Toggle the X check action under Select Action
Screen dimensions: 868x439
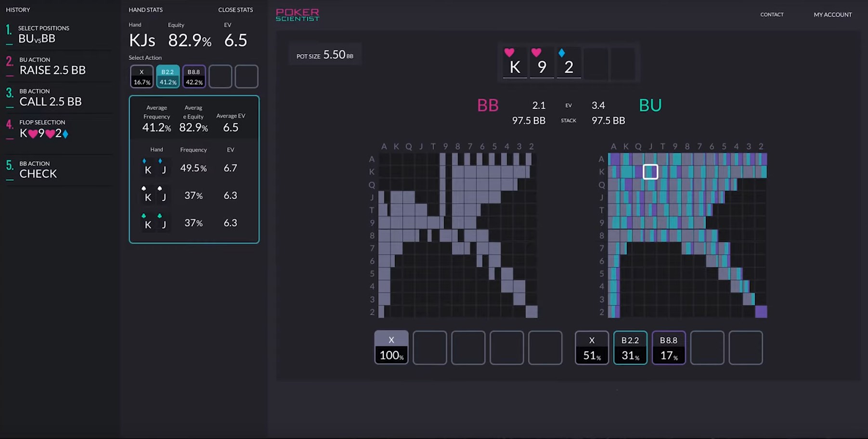point(141,76)
